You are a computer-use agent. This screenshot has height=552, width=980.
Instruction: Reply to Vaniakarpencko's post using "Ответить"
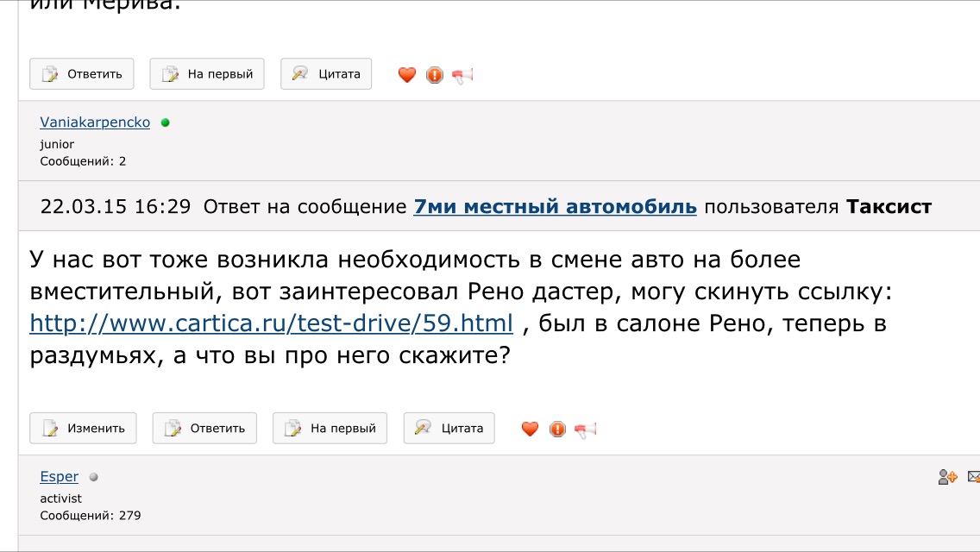[x=204, y=428]
